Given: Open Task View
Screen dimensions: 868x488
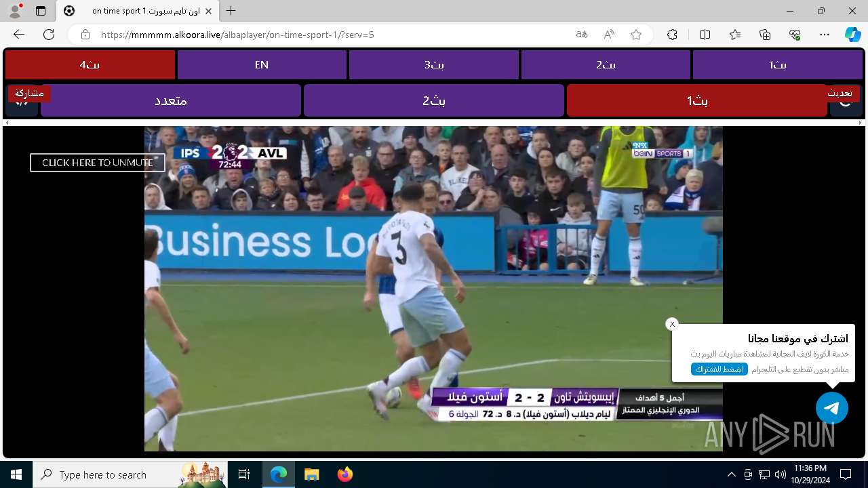Looking at the screenshot, I should [245, 474].
